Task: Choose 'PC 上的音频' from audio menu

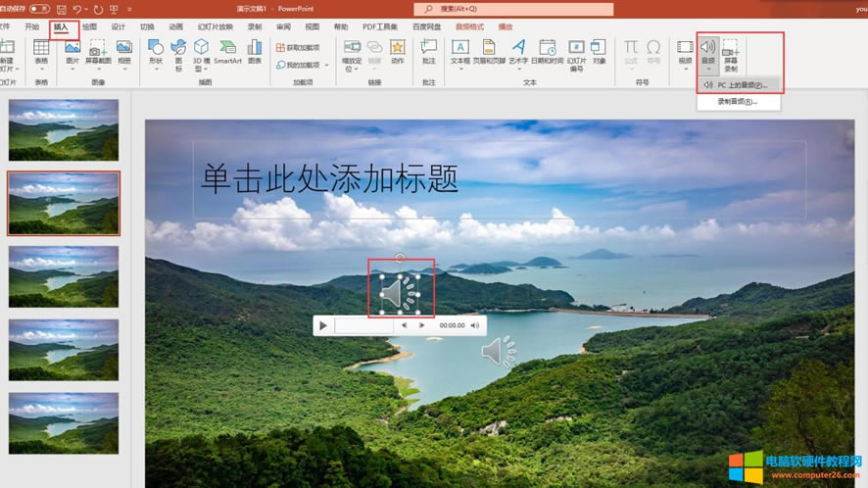Action: coord(742,85)
